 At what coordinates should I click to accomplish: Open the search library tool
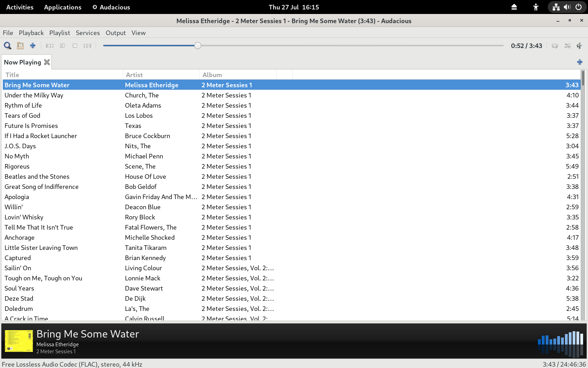point(8,46)
